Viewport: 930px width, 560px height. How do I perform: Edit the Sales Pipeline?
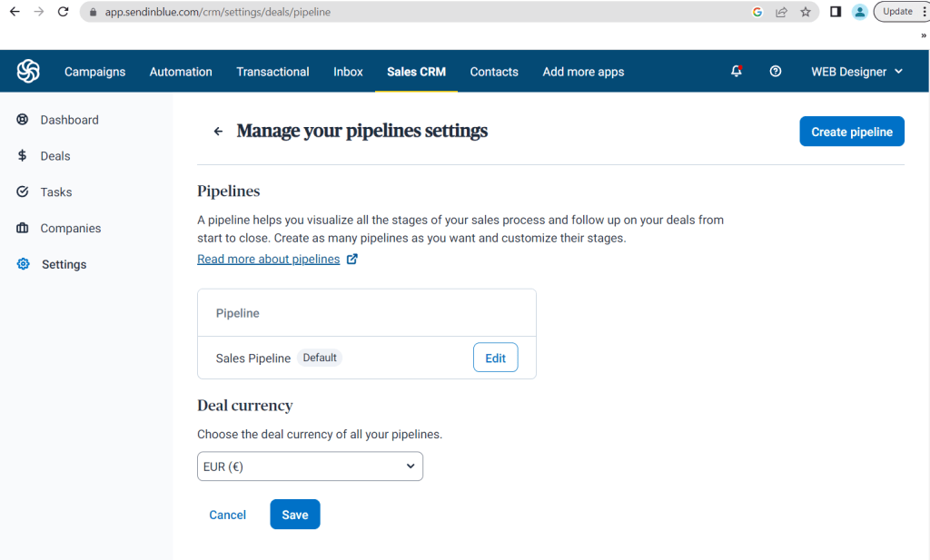pyautogui.click(x=495, y=358)
